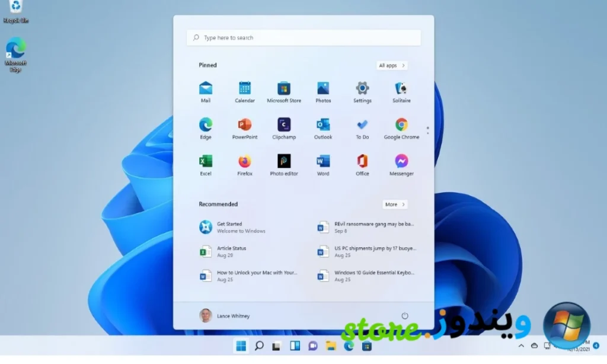Start Firefox from pinned apps
This screenshot has width=607, height=364.
[x=245, y=162]
